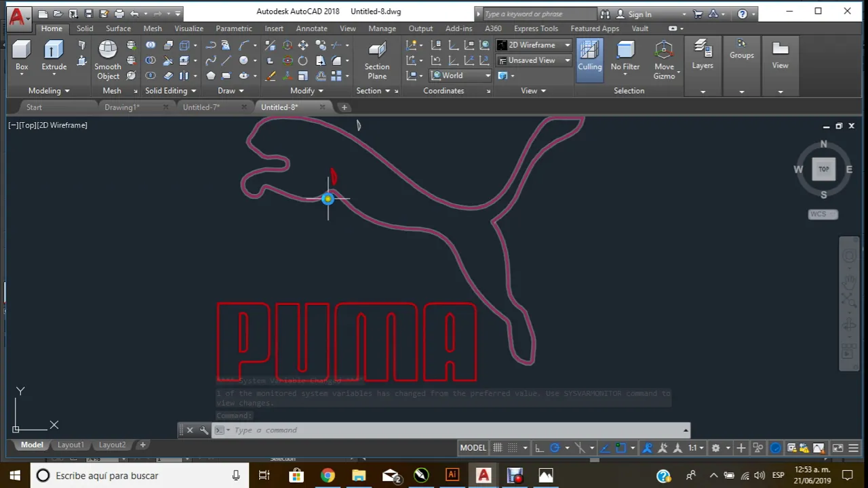
Task: Expand the Modify panel
Action: click(307, 91)
